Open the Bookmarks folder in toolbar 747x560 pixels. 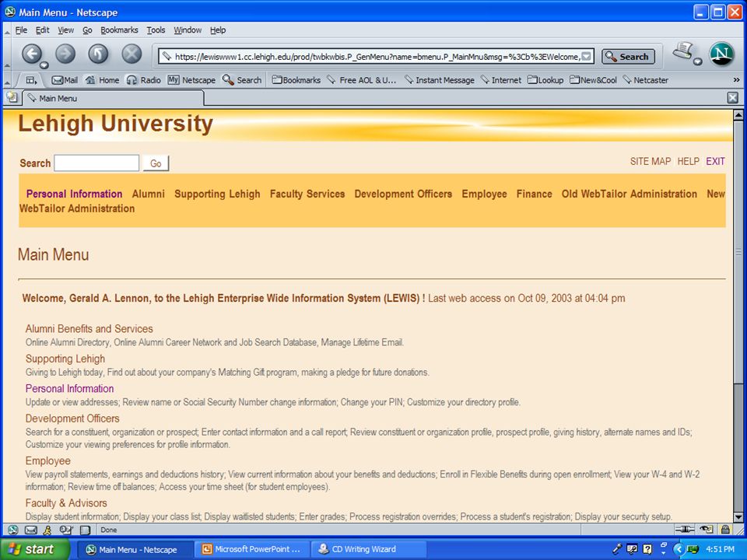(x=296, y=80)
